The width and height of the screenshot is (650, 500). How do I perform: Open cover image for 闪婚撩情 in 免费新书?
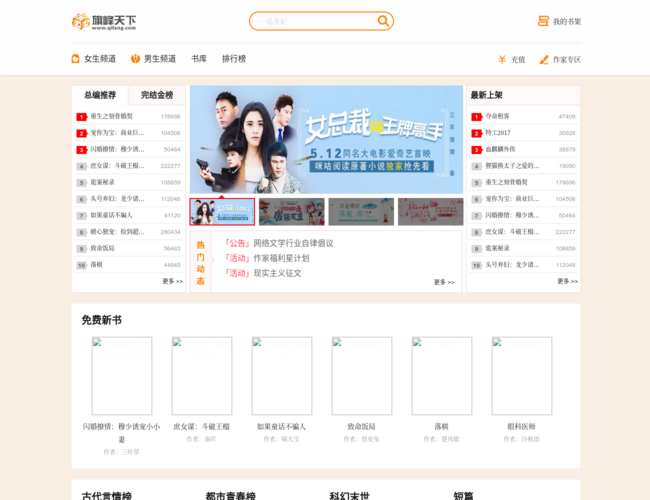[122, 376]
